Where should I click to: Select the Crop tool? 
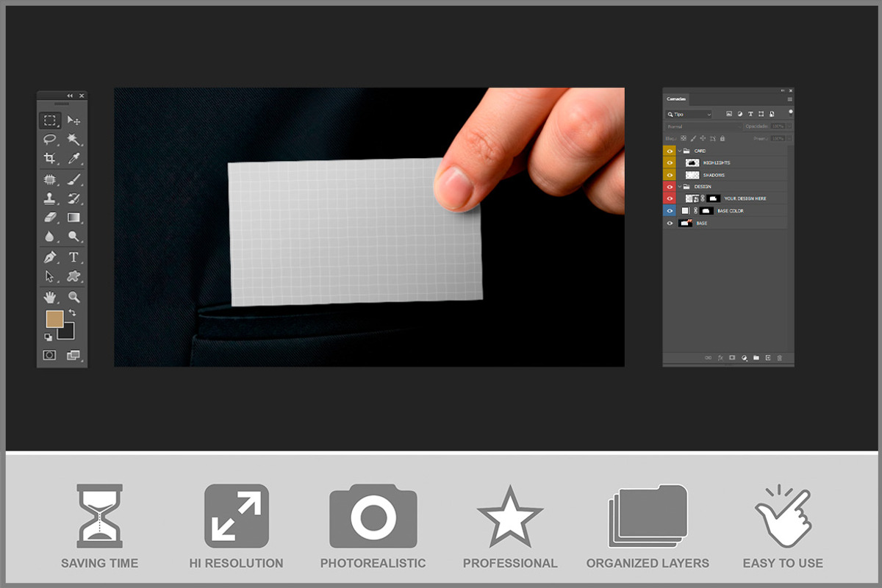[49, 158]
